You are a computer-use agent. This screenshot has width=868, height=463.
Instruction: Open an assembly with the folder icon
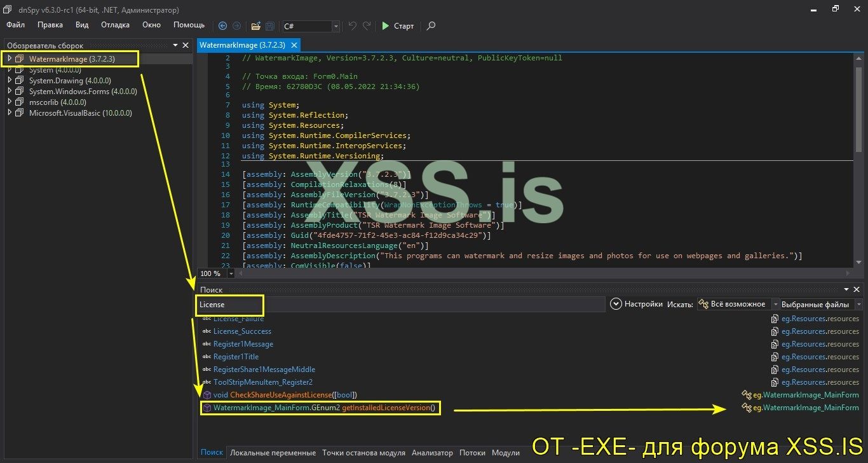(255, 26)
